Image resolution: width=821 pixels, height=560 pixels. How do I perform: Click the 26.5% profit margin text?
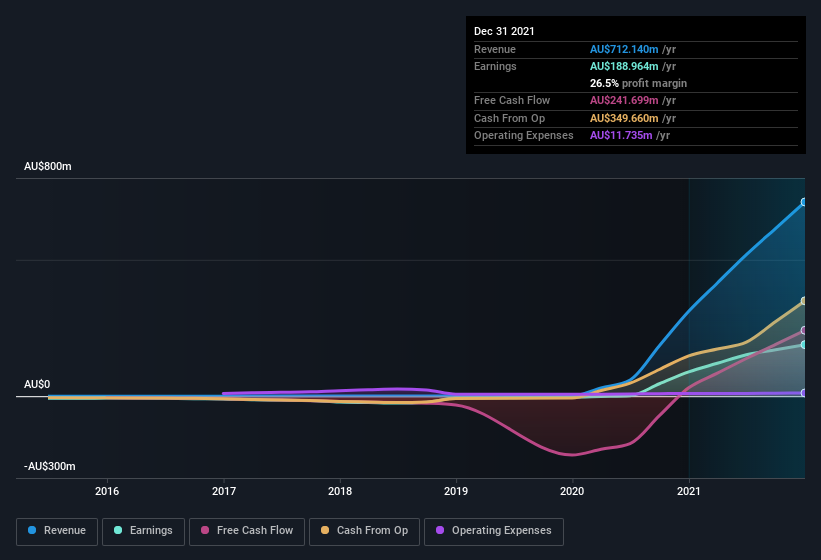(x=638, y=83)
